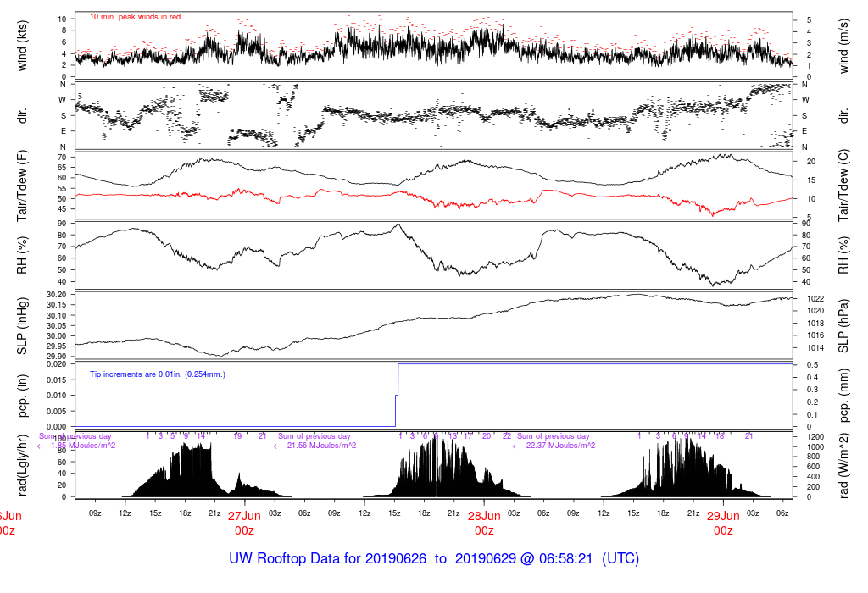Select the 'rad (W/m^2)' axis label

[843, 465]
